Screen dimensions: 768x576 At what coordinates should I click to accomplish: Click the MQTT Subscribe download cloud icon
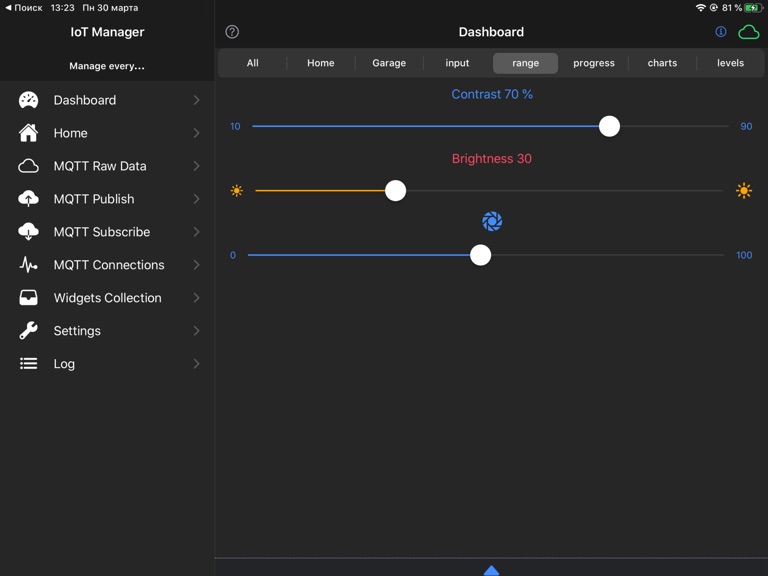[28, 232]
